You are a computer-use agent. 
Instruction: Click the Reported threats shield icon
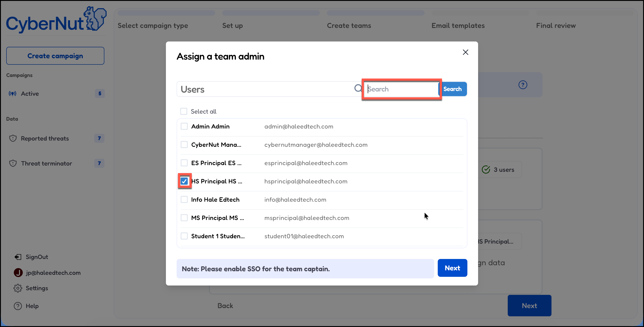pyautogui.click(x=13, y=138)
